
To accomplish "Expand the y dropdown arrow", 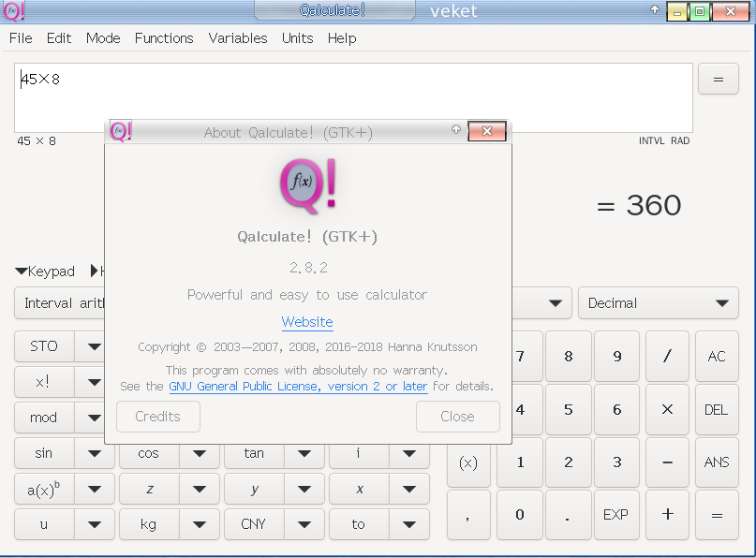I will tap(304, 489).
